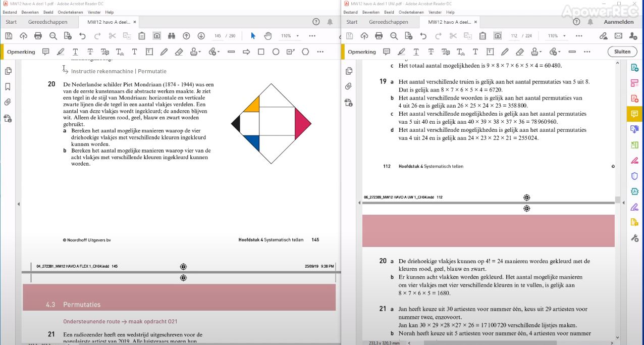Click the snapshot camera tool in the left window
The width and height of the screenshot is (644, 345).
click(157, 36)
